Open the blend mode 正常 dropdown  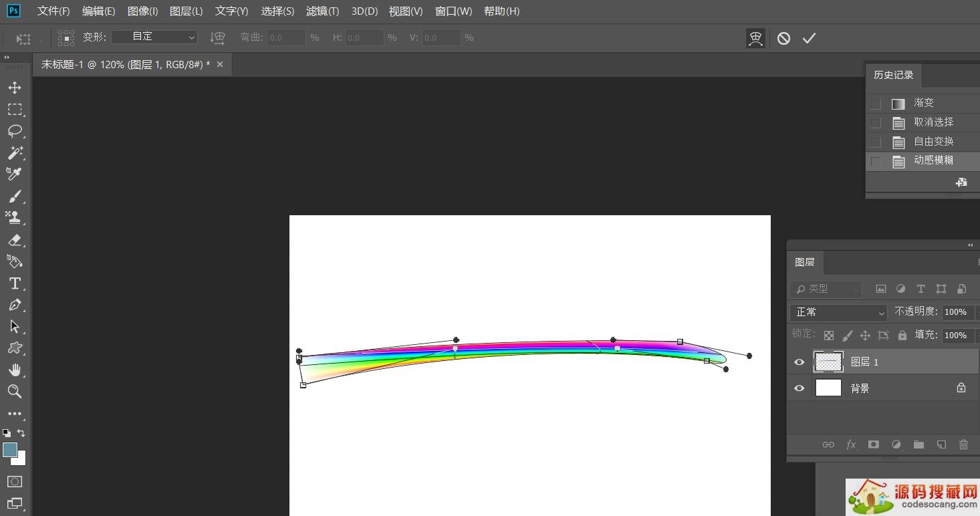838,312
